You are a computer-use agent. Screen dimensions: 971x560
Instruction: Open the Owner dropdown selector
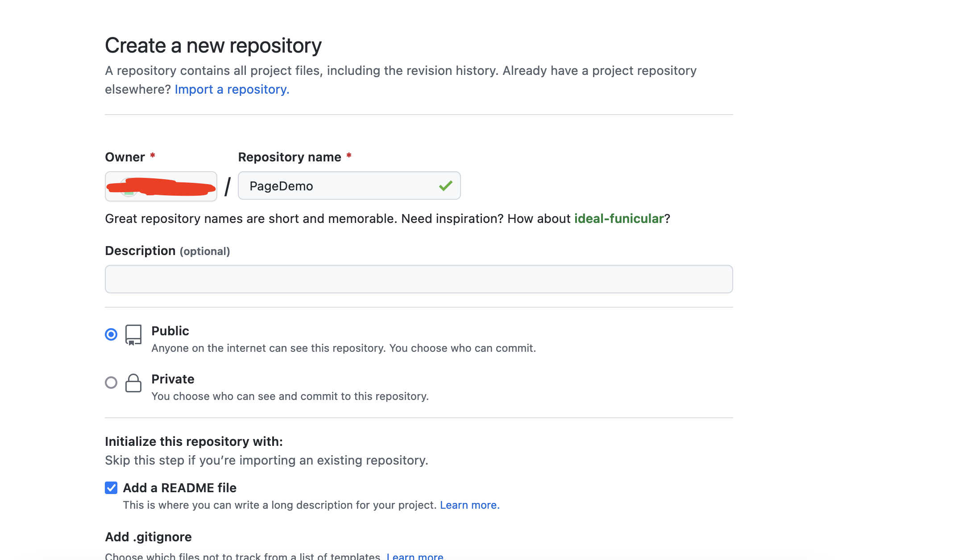coord(161,186)
